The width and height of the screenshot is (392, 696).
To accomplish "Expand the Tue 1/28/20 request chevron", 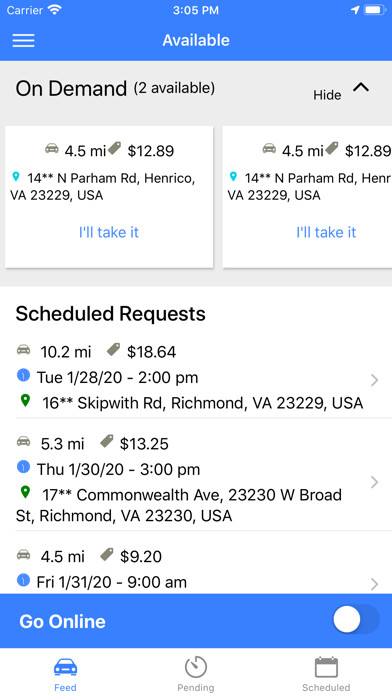I will pos(374,380).
